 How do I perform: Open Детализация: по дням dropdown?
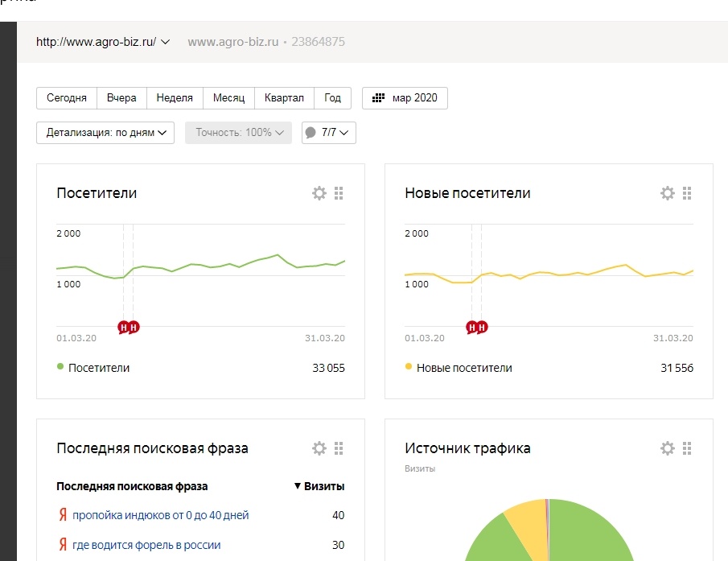[105, 133]
